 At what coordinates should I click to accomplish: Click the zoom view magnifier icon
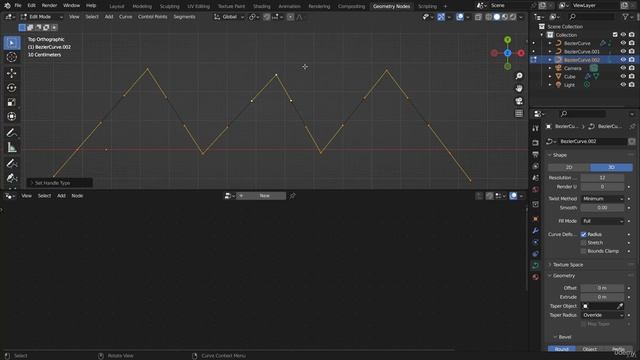[519, 76]
